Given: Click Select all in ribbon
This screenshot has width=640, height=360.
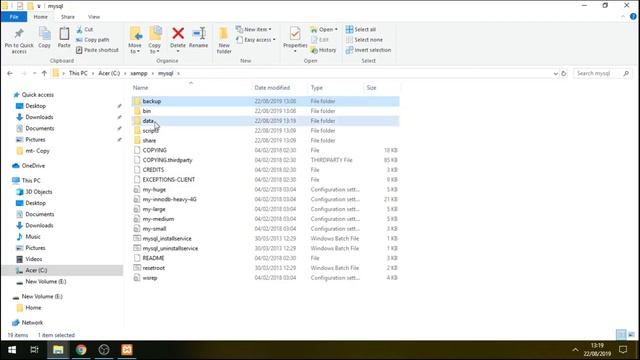Looking at the screenshot, I should pyautogui.click(x=361, y=29).
